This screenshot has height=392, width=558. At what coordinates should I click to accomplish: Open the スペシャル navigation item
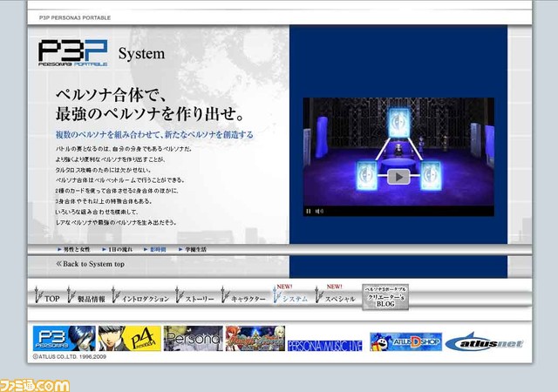click(x=335, y=294)
